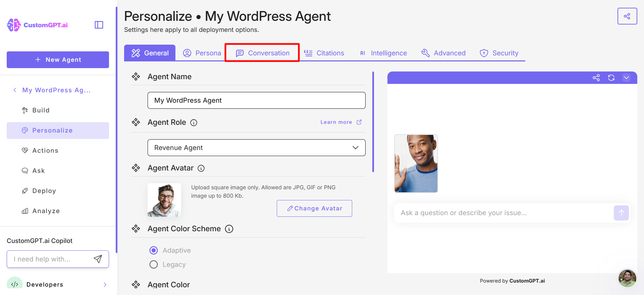Send message with the arrow-up button

(621, 213)
